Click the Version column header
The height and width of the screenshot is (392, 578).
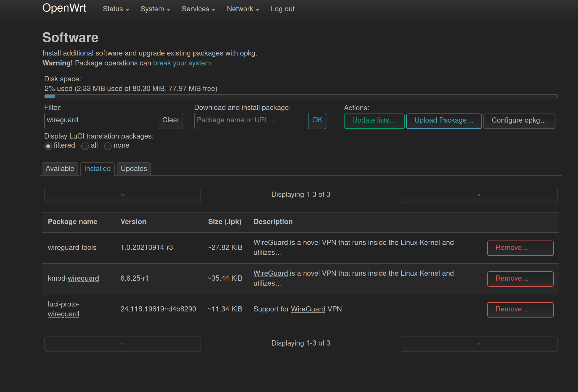pos(133,222)
